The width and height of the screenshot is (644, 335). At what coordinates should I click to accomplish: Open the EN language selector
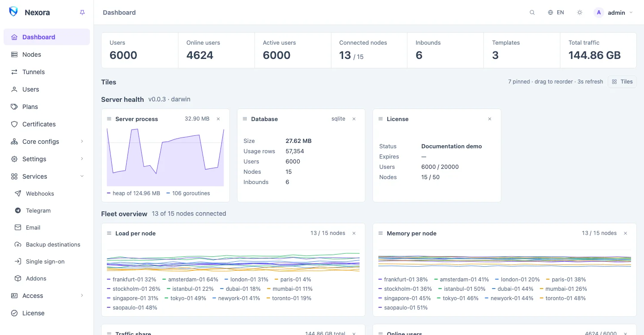pos(556,13)
